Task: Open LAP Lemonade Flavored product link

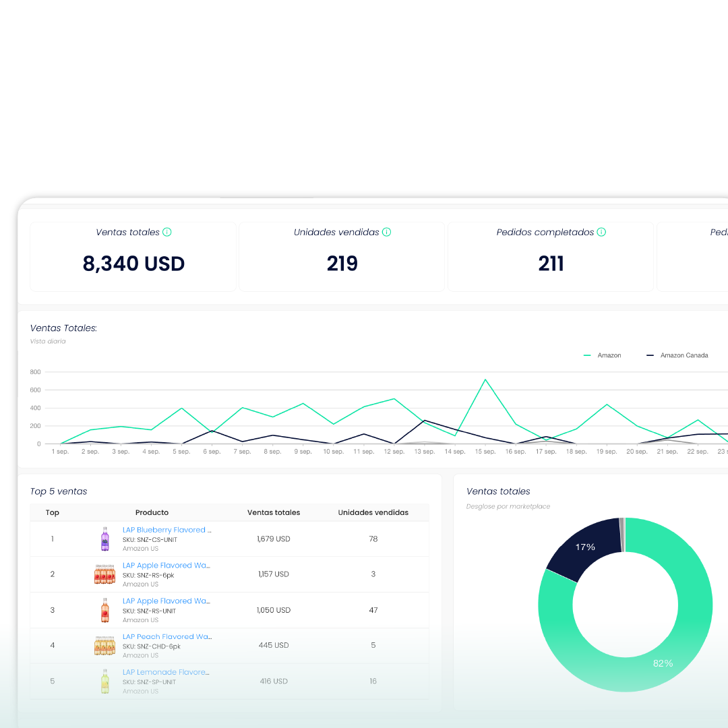Action: (166, 672)
